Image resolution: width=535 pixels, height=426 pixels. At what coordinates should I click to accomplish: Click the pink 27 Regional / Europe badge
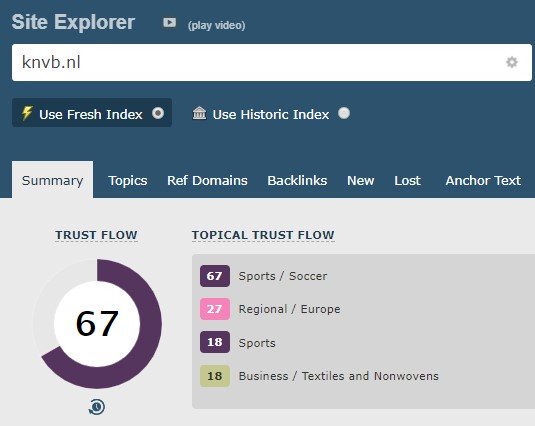(x=215, y=309)
